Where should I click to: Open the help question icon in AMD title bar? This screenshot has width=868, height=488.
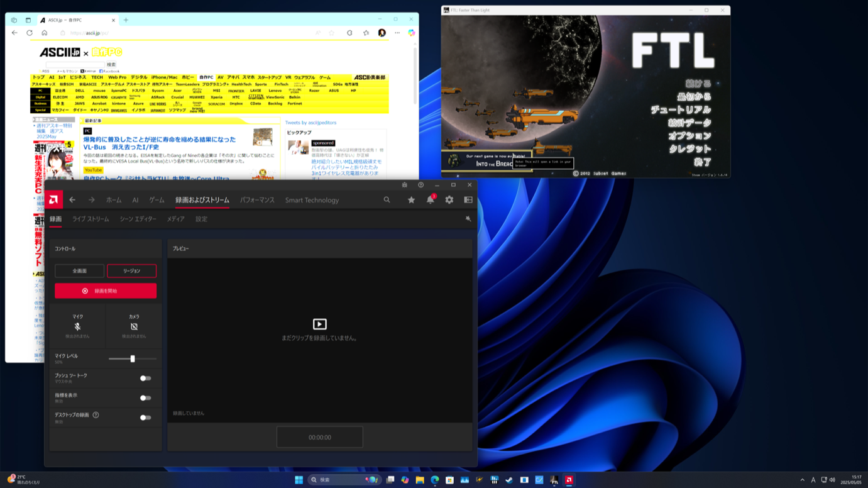pos(421,185)
